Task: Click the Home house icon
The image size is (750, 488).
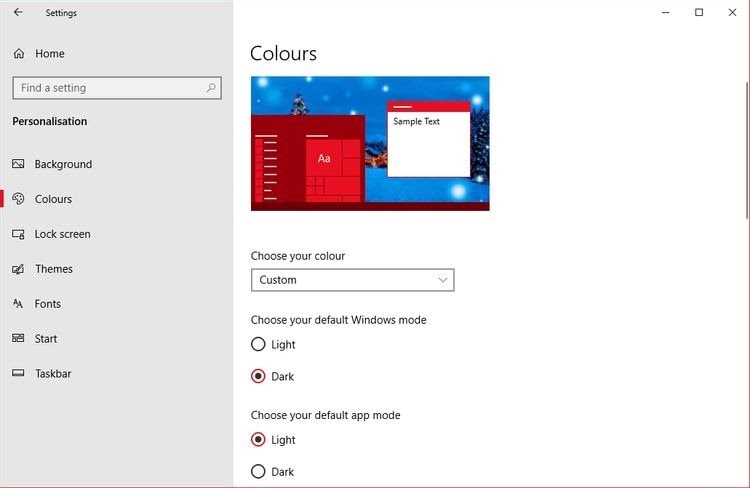Action: (19, 54)
